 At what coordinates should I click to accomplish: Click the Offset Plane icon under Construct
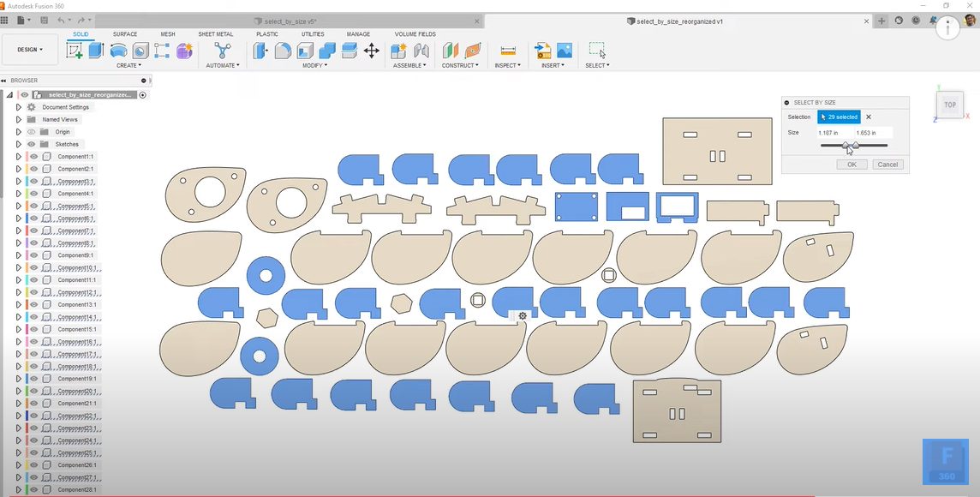450,51
